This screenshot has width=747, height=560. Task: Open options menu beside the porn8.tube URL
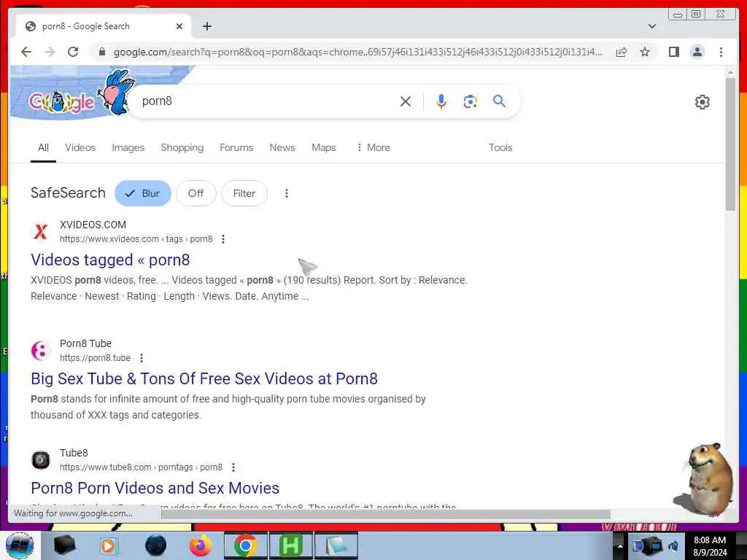coord(142,357)
